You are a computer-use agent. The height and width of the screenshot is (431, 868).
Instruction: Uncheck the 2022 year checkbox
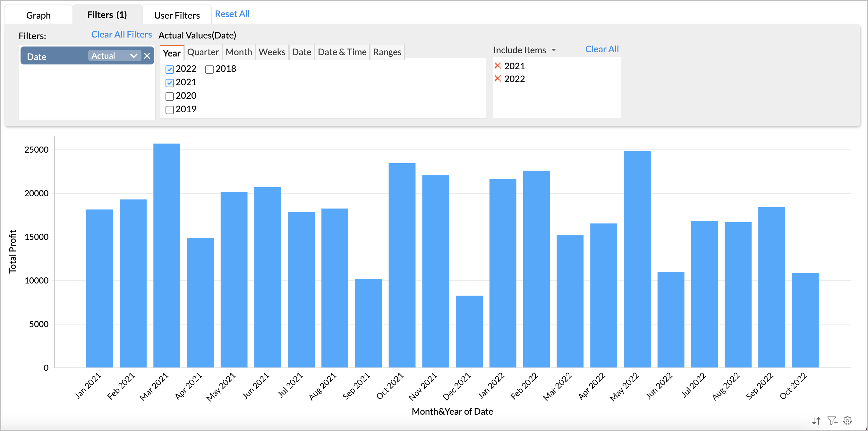coord(169,69)
